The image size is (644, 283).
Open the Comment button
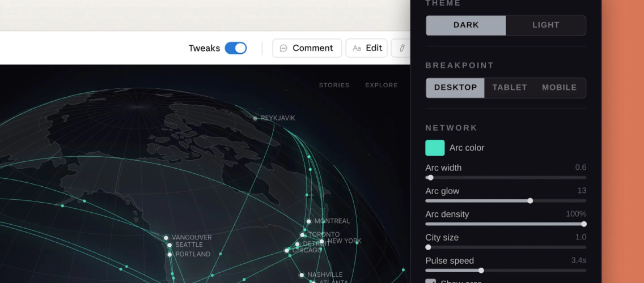307,48
